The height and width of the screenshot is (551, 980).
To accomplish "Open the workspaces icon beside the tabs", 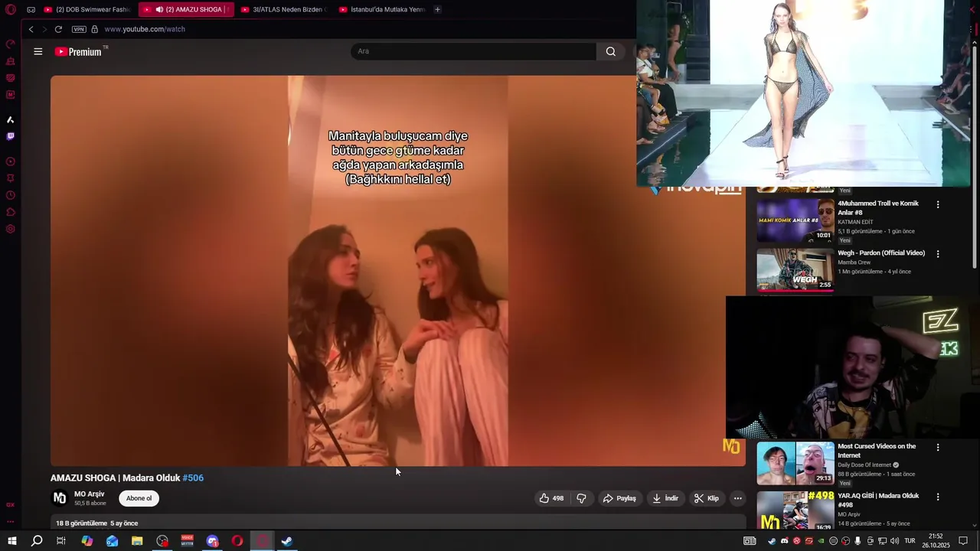I will (x=31, y=10).
